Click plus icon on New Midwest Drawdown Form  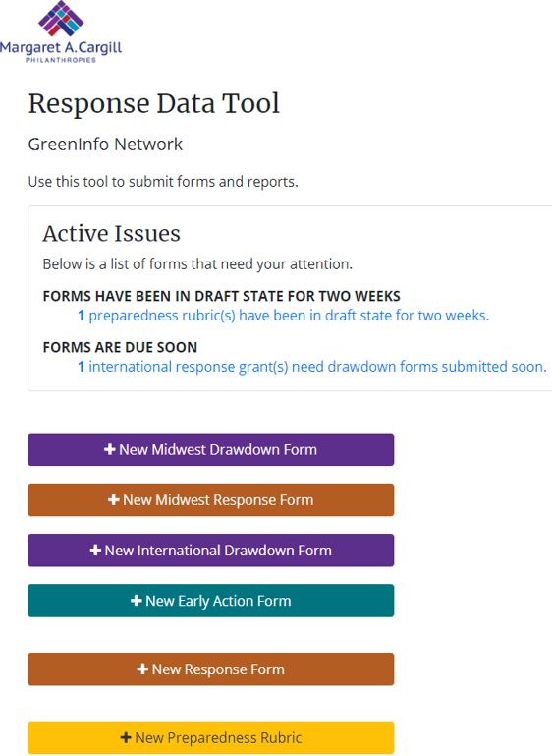[x=109, y=449]
